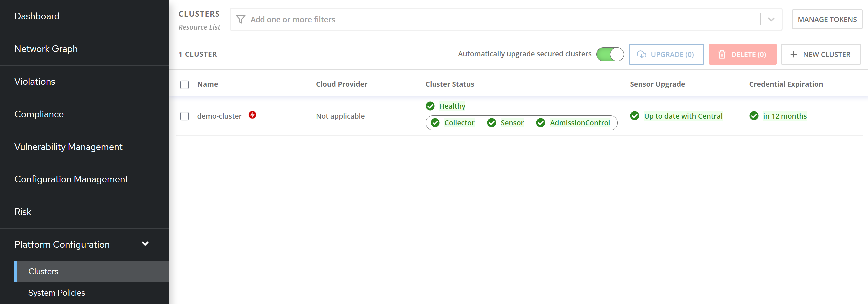The width and height of the screenshot is (868, 304).
Task: Click the Upgrade (0) button
Action: tap(666, 54)
